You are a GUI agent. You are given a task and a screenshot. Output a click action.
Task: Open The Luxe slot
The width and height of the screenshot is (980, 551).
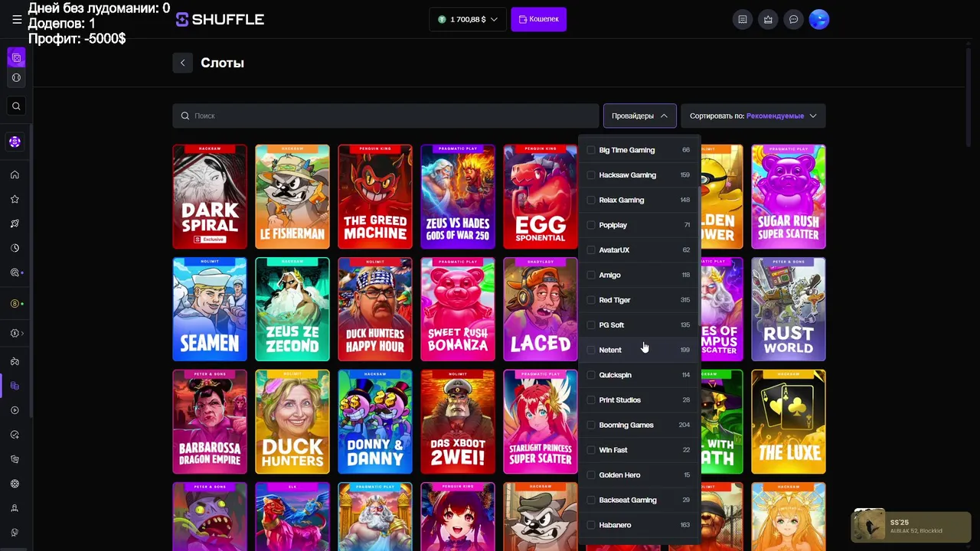(x=789, y=422)
